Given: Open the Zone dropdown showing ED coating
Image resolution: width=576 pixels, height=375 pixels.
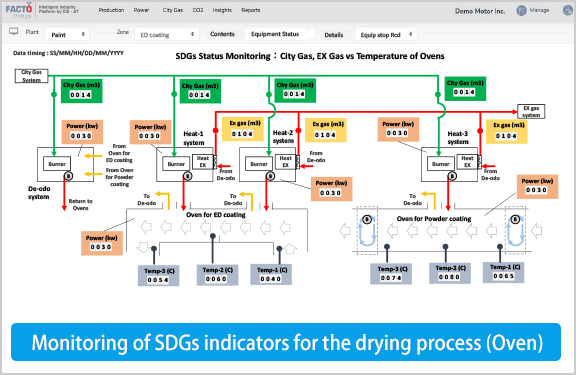Looking at the screenshot, I should click(x=167, y=35).
